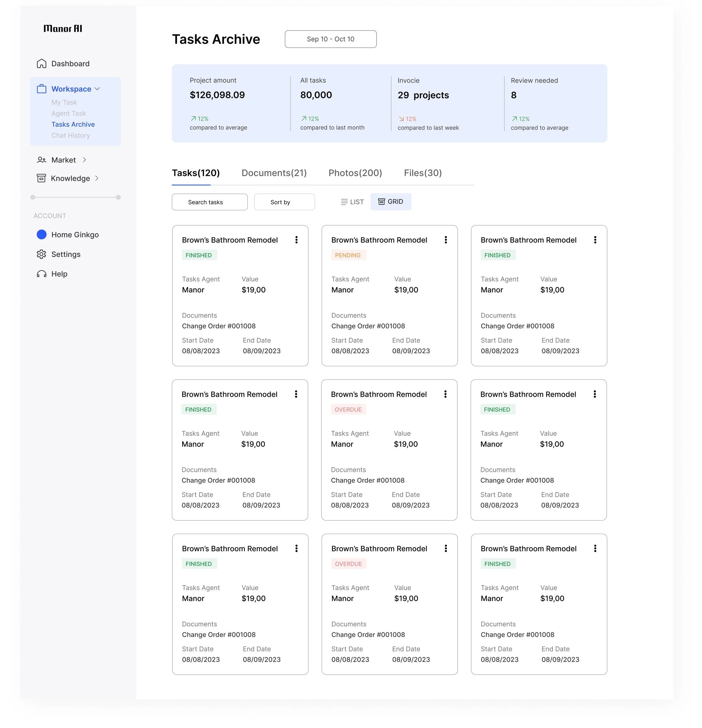This screenshot has height=728, width=702.
Task: Click the Market people icon
Action: [x=42, y=160]
